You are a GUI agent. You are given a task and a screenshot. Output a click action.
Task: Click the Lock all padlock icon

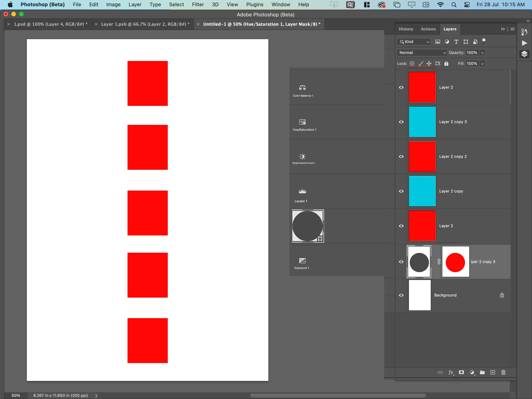coord(446,64)
